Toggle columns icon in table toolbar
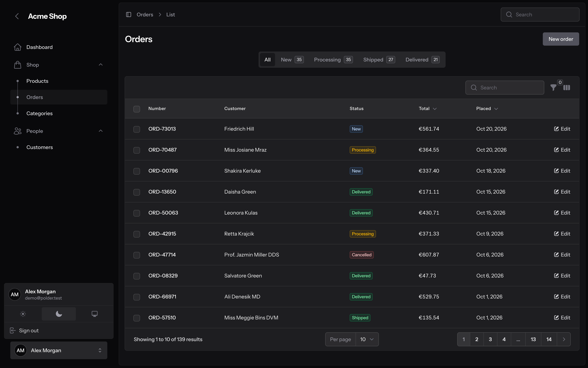 tap(567, 88)
